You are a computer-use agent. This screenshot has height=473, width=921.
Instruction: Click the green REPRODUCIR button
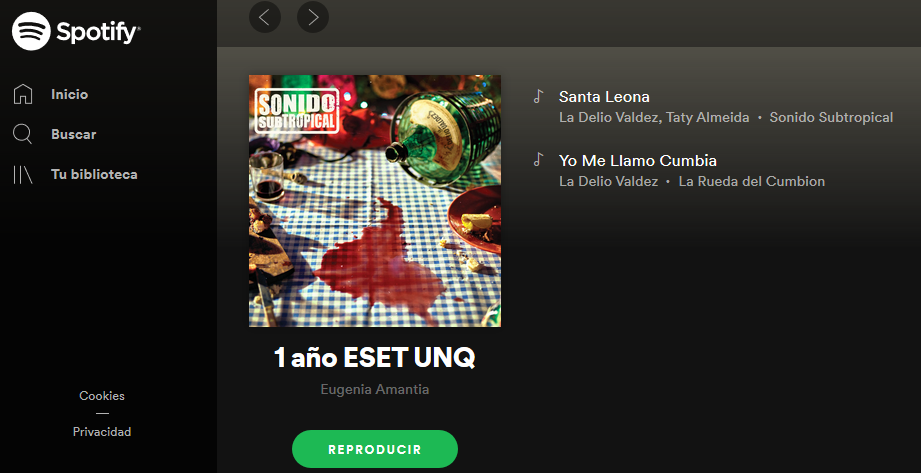pyautogui.click(x=375, y=449)
